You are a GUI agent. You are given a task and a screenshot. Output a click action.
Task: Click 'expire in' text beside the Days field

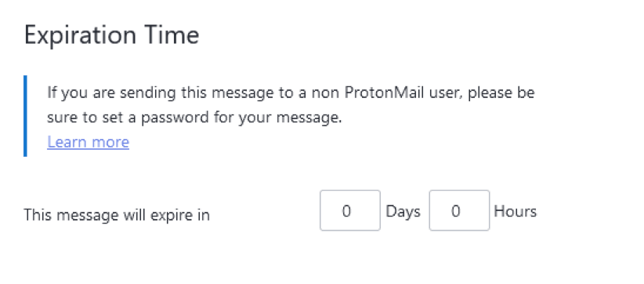[180, 215]
